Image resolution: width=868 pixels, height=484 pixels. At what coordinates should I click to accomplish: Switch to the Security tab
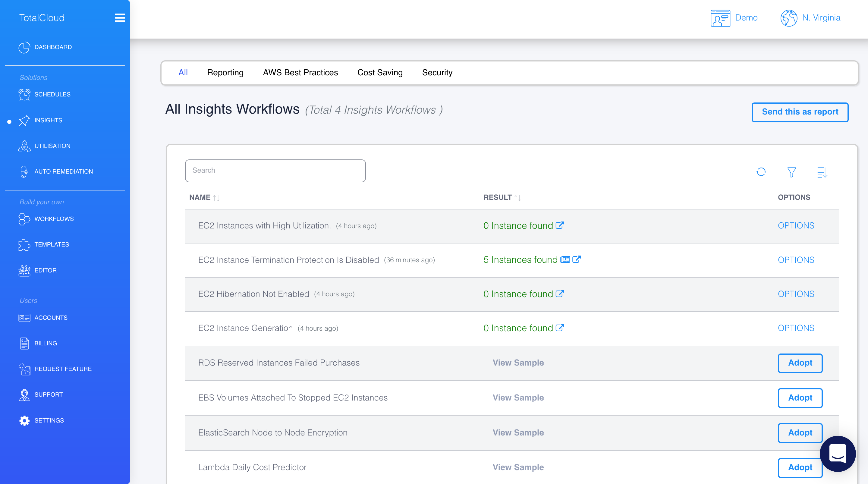437,72
